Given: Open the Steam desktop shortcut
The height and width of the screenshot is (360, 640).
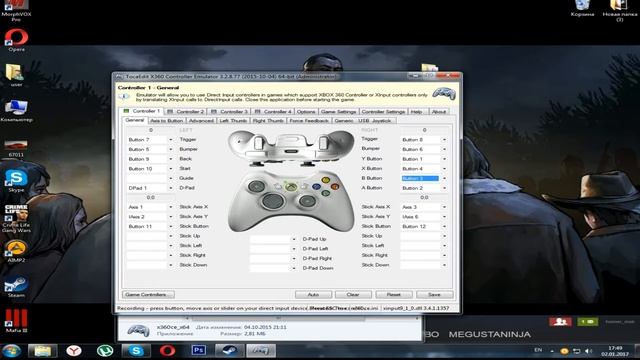Looking at the screenshot, I should point(16,287).
